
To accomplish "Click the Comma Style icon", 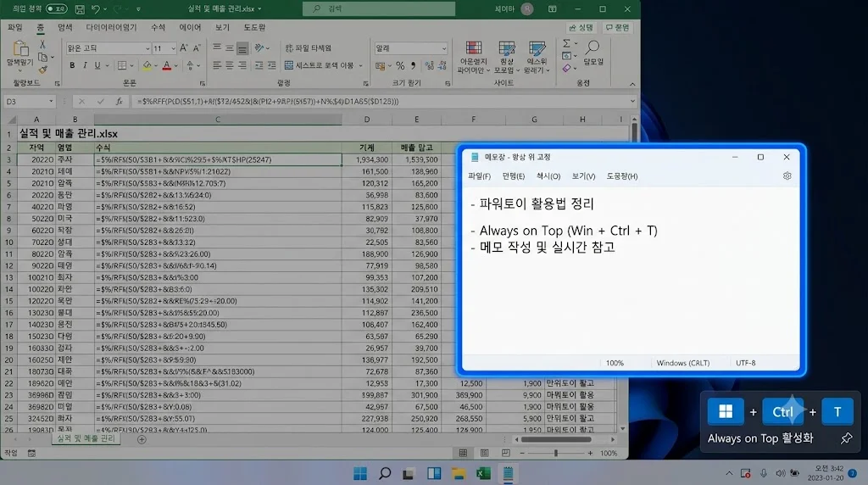I will click(x=413, y=65).
